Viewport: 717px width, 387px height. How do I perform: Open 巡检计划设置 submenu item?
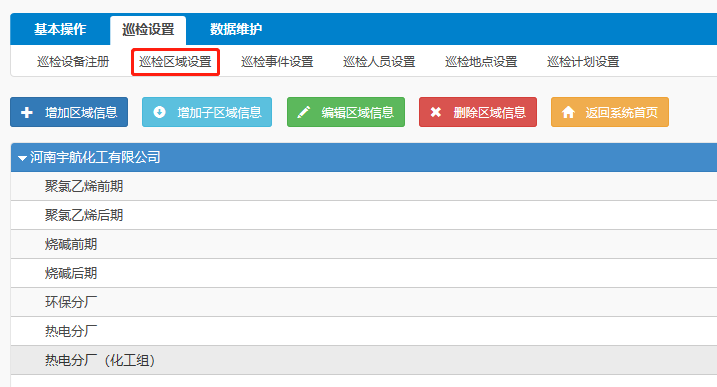coord(583,62)
